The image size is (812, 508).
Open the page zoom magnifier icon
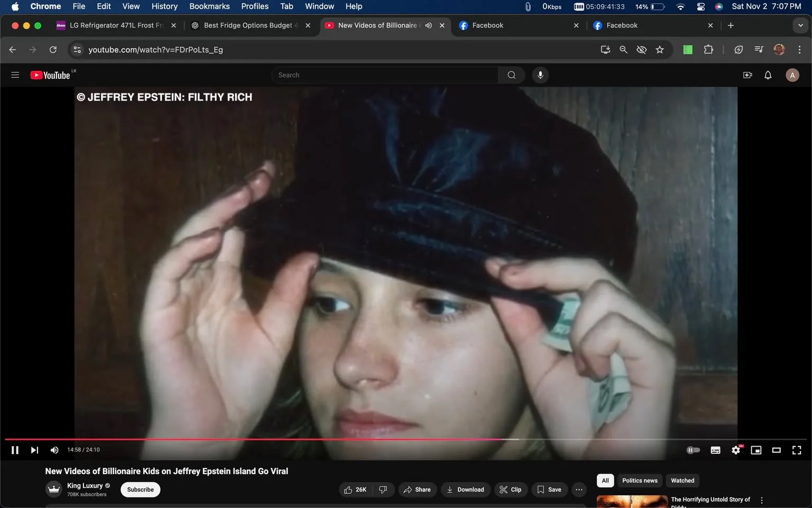pos(623,50)
